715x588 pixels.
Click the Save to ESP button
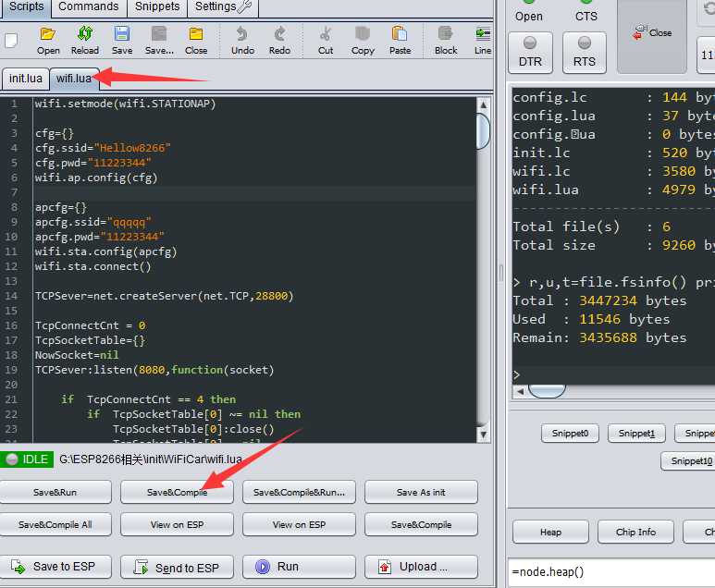click(x=55, y=567)
